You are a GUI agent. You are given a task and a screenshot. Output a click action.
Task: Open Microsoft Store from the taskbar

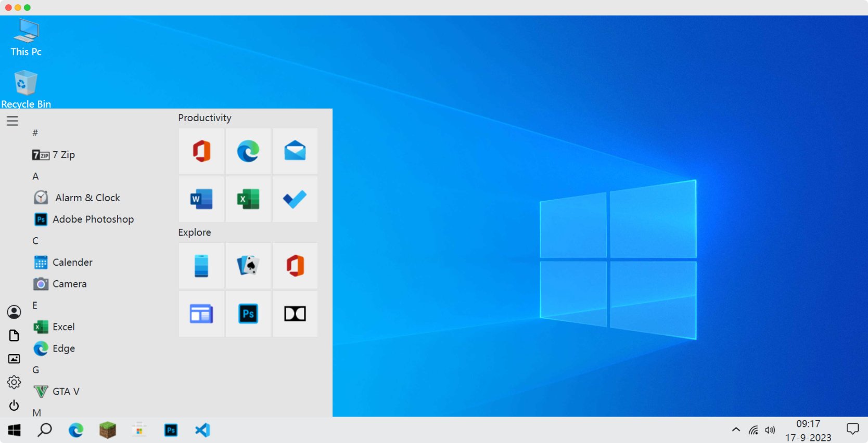click(139, 430)
